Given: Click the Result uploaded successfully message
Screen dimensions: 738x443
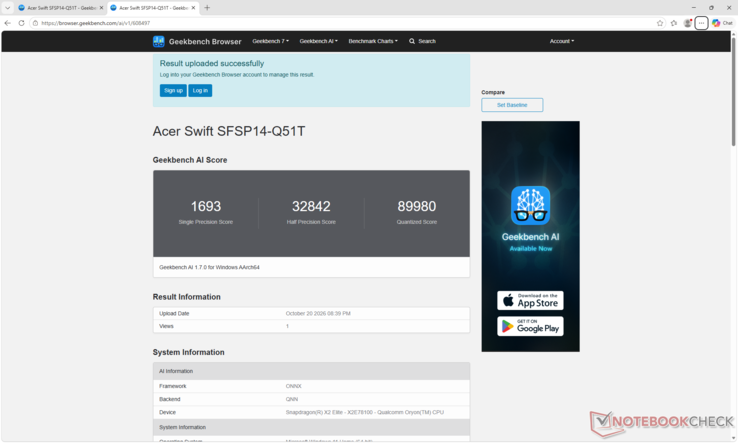Looking at the screenshot, I should point(212,64).
